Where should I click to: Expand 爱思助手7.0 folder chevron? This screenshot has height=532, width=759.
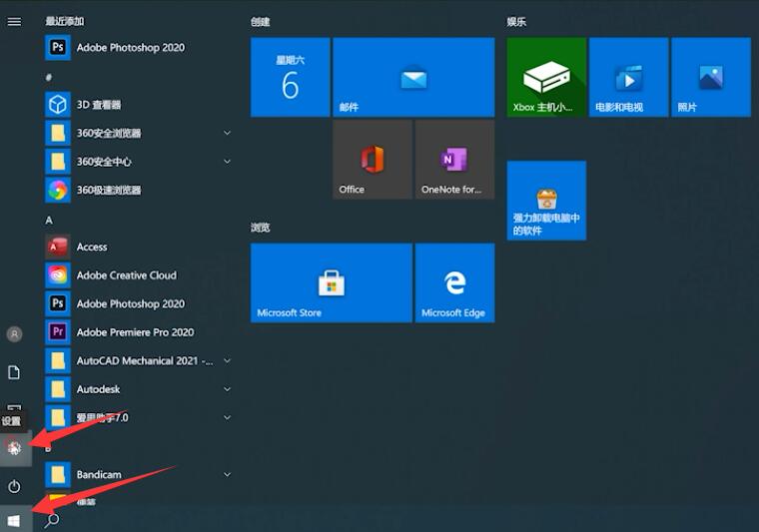pyautogui.click(x=227, y=418)
